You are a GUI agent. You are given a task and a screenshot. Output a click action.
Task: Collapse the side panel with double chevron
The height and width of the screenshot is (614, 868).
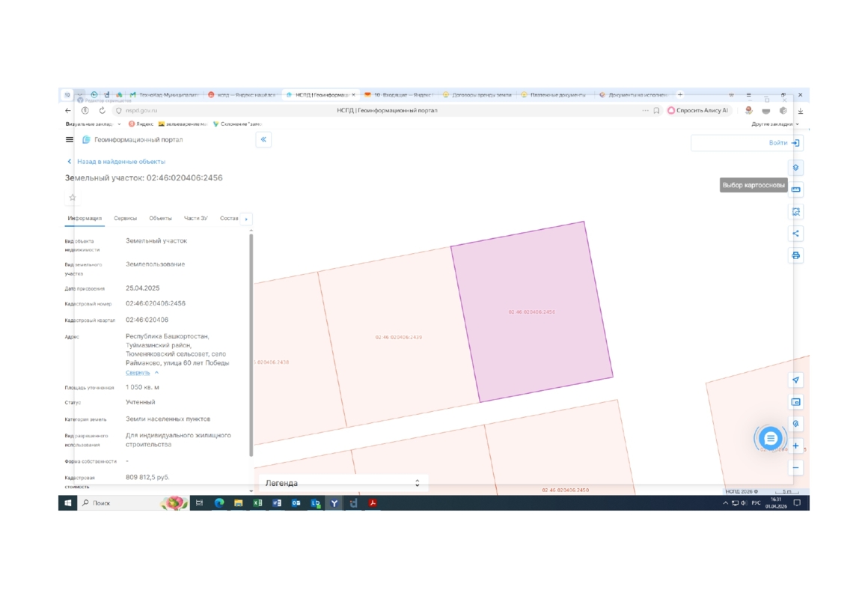click(263, 140)
